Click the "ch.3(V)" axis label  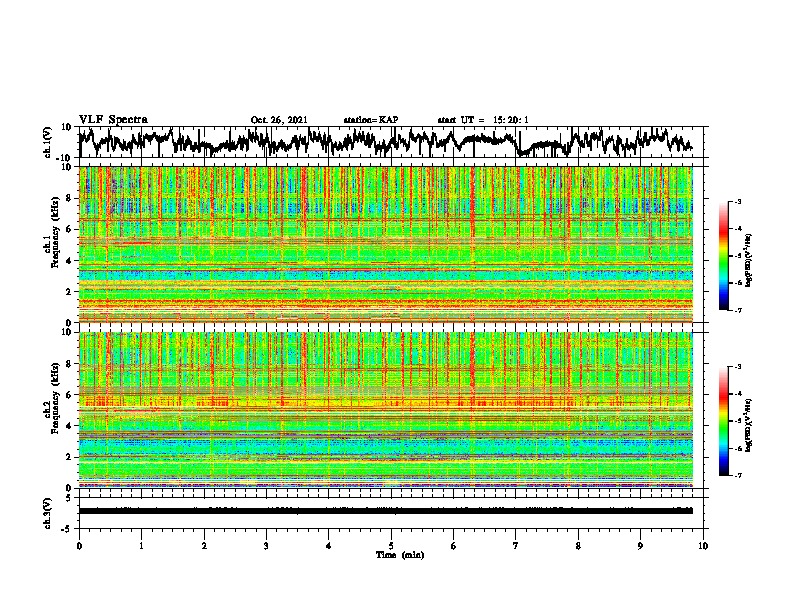tap(48, 513)
